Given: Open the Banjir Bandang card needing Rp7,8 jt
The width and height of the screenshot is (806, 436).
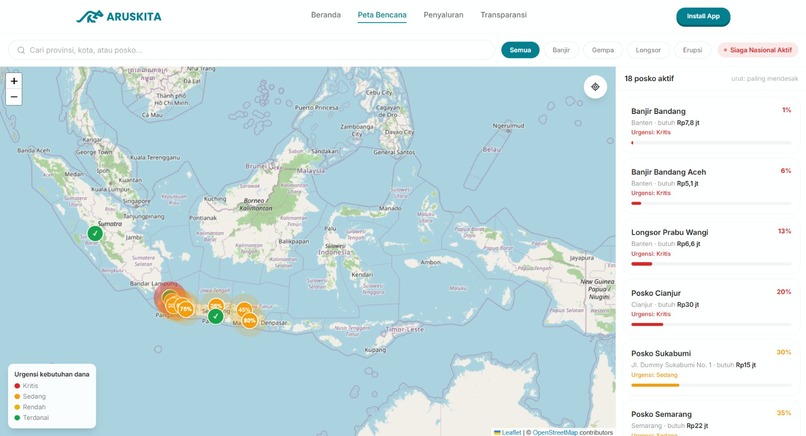Looking at the screenshot, I should click(x=711, y=126).
